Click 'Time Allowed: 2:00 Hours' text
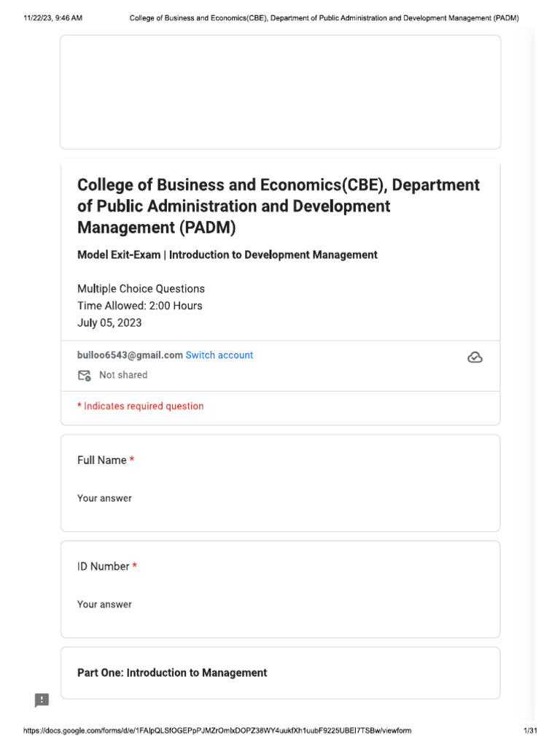This screenshot has height=747, width=560. point(139,306)
